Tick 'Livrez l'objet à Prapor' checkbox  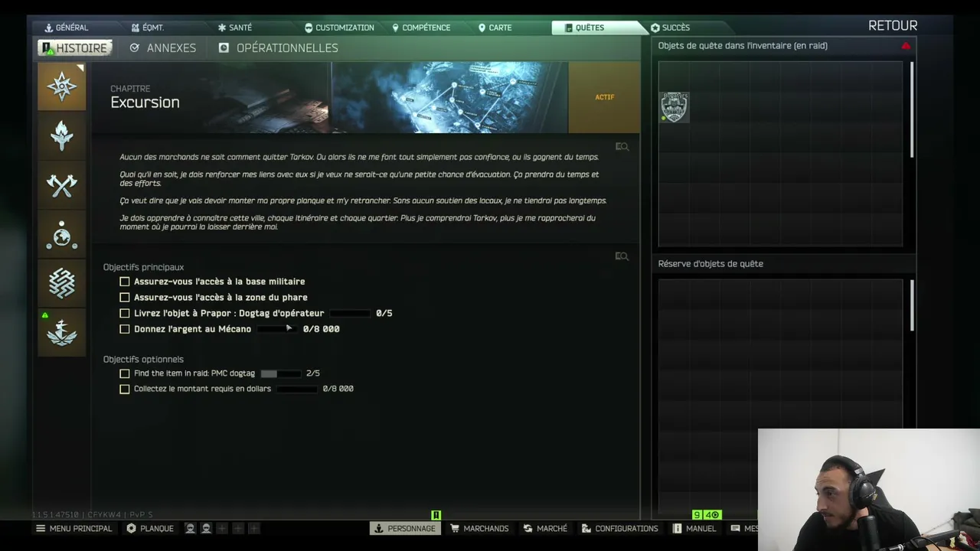125,313
